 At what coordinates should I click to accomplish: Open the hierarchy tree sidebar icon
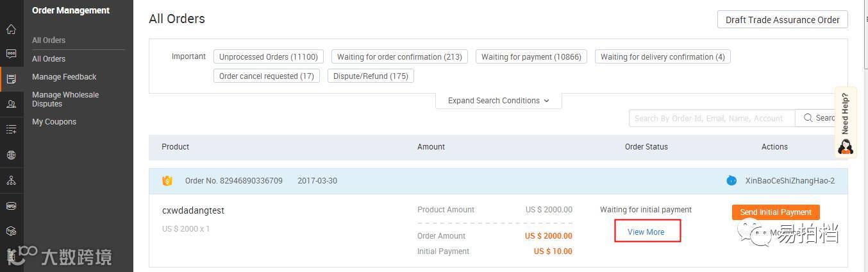pyautogui.click(x=11, y=180)
